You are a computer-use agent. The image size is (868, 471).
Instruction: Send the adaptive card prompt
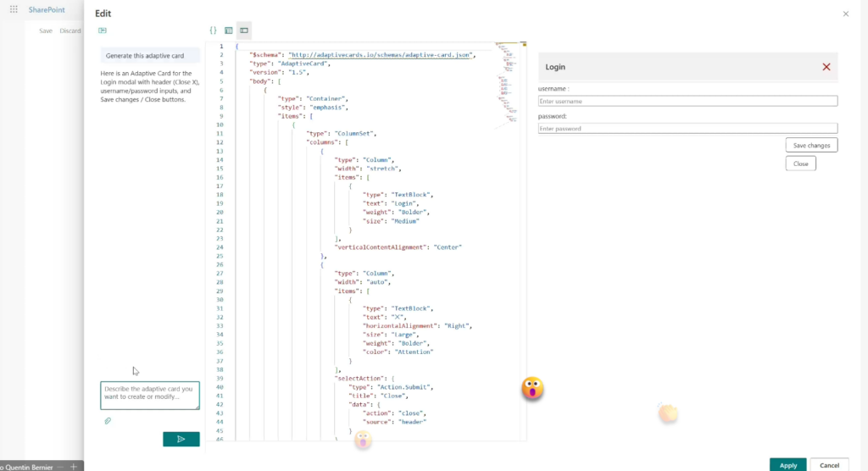(x=181, y=439)
